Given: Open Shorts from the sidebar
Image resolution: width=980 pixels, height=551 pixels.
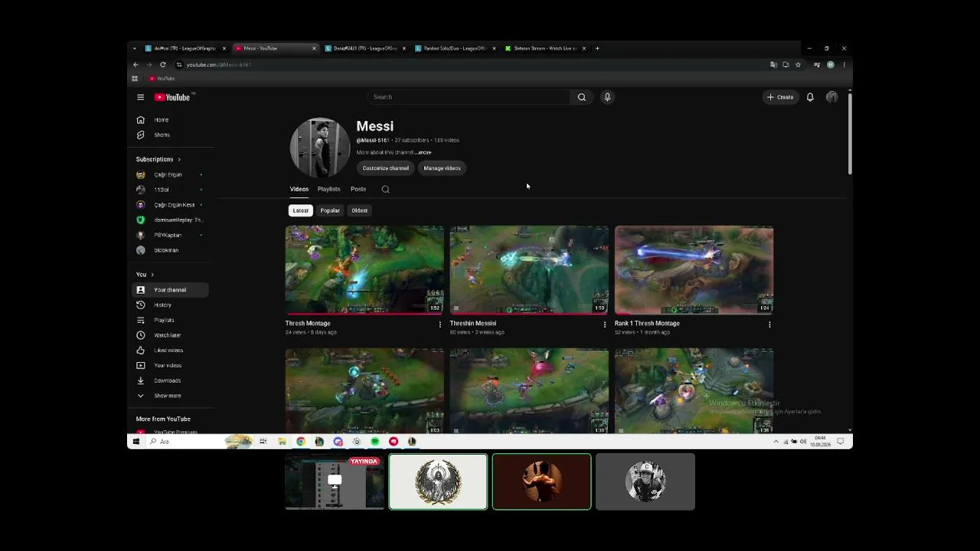Looking at the screenshot, I should (162, 135).
